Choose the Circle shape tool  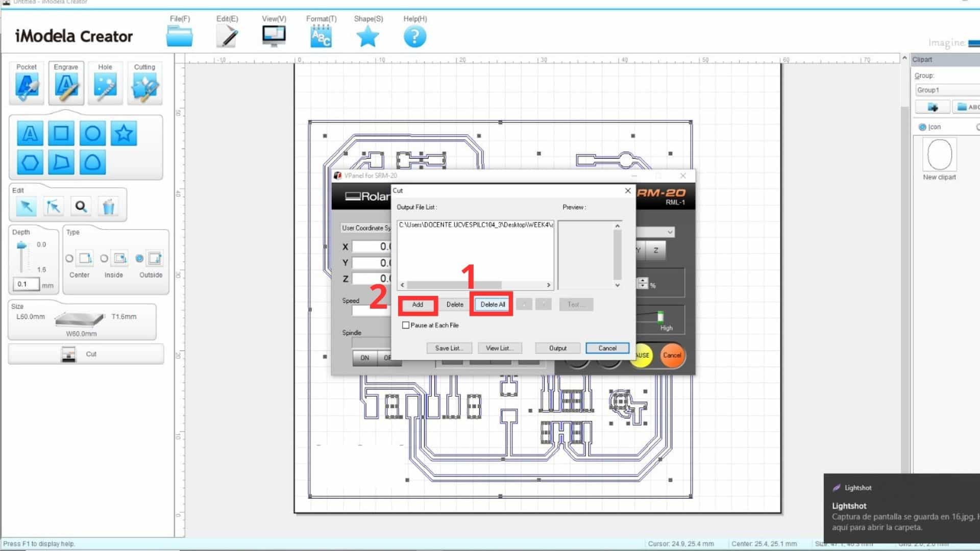coord(92,134)
